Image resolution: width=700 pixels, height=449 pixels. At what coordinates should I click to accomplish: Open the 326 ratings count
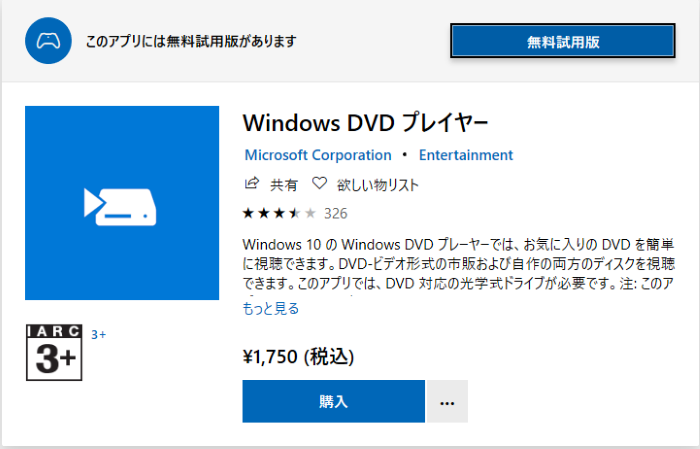[336, 213]
